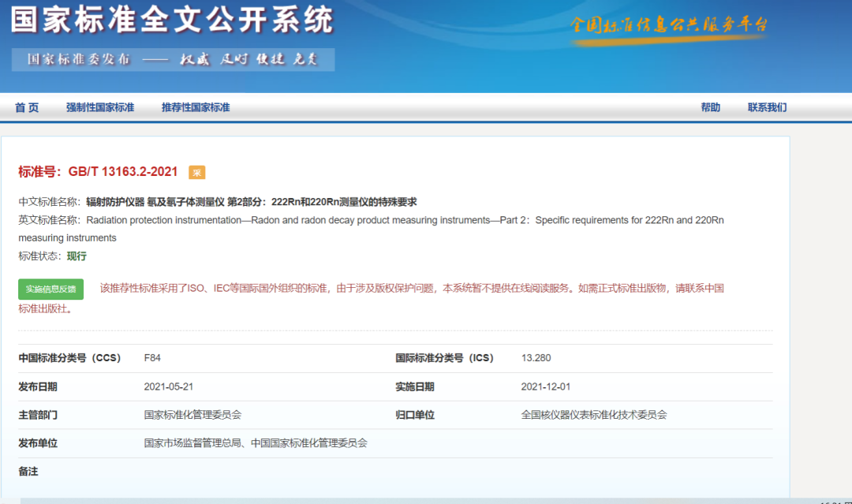
Task: Open the 推荐性国家标准 menu item
Action: [x=196, y=107]
